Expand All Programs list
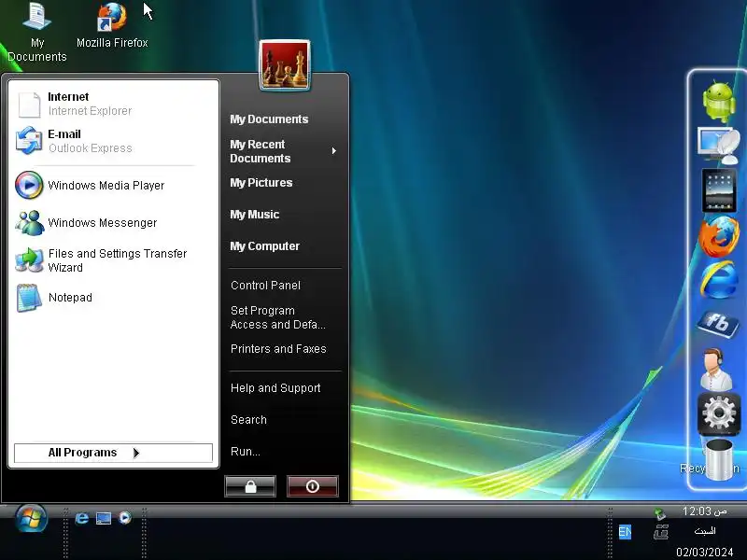Screen dimensions: 747x560 [x=113, y=453]
